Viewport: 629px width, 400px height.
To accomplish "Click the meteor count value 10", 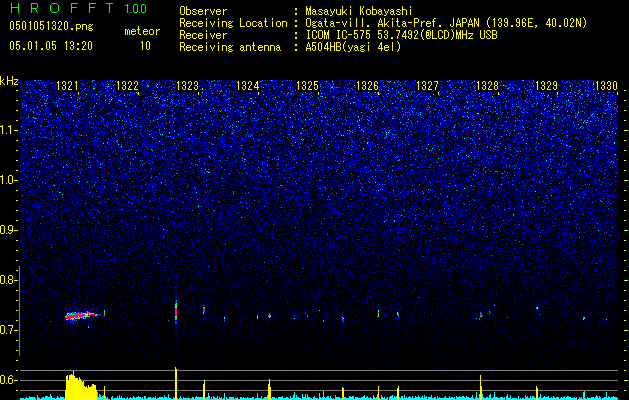I will click(x=145, y=46).
